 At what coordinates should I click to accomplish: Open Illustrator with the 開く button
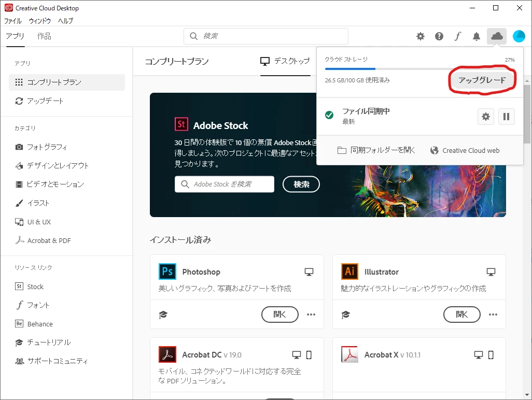click(x=462, y=315)
